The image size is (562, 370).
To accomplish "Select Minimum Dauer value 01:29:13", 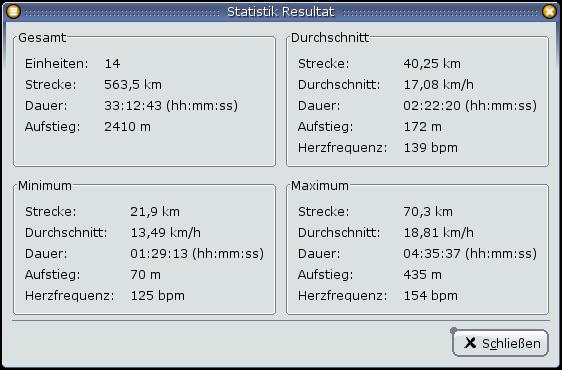I will click(159, 254).
